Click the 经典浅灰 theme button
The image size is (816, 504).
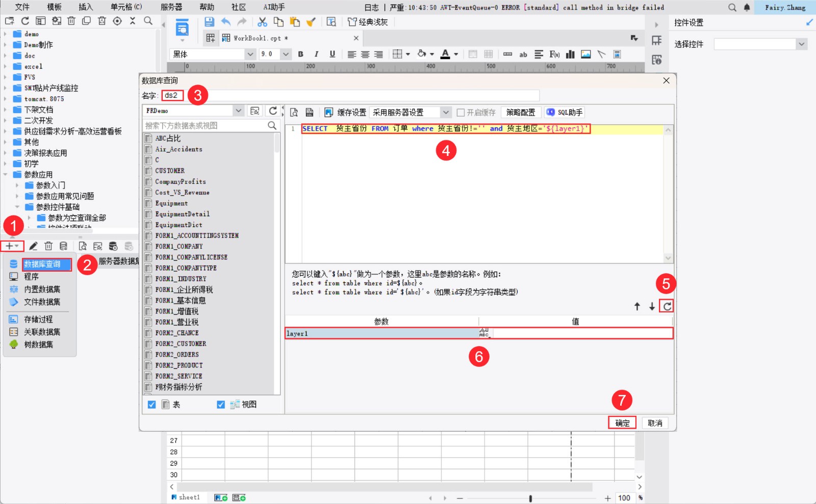[367, 22]
